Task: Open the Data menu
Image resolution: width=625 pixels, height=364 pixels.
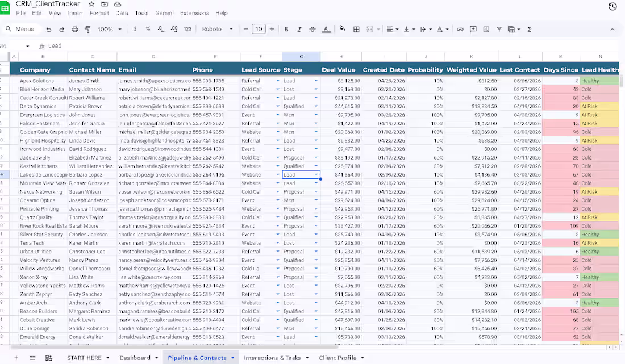Action: pos(122,13)
